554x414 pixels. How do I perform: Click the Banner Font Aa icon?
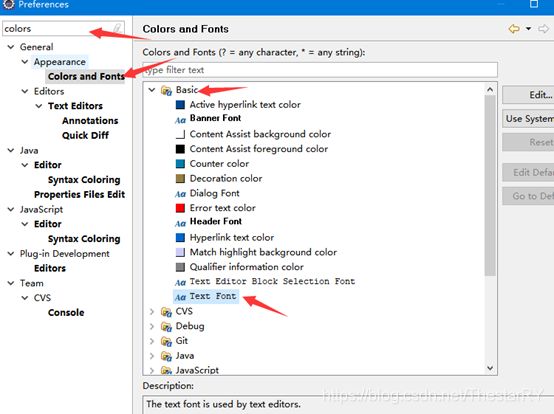pyautogui.click(x=180, y=120)
